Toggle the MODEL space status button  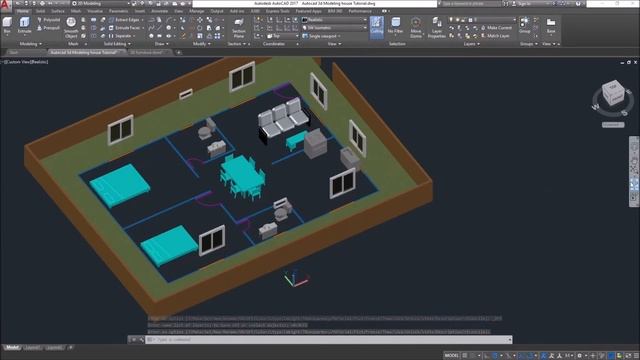coord(451,356)
